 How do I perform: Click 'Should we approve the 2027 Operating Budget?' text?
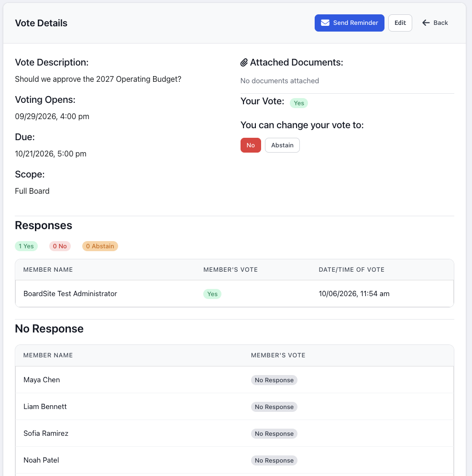point(98,79)
